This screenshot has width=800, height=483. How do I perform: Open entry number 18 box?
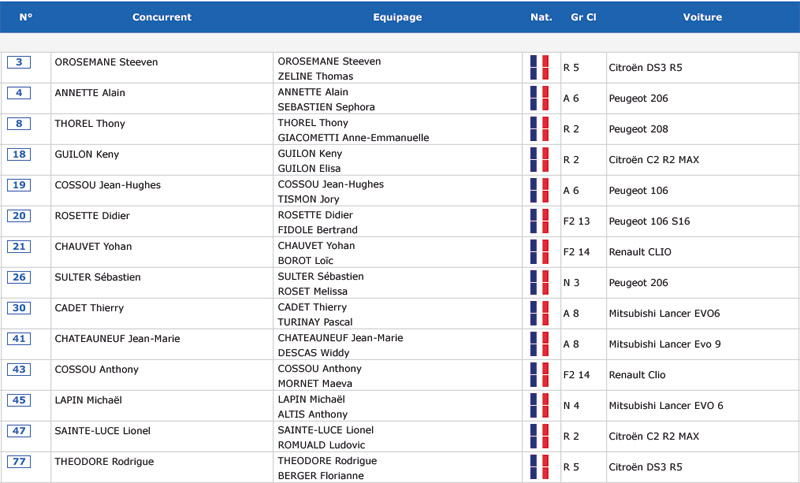[19, 155]
